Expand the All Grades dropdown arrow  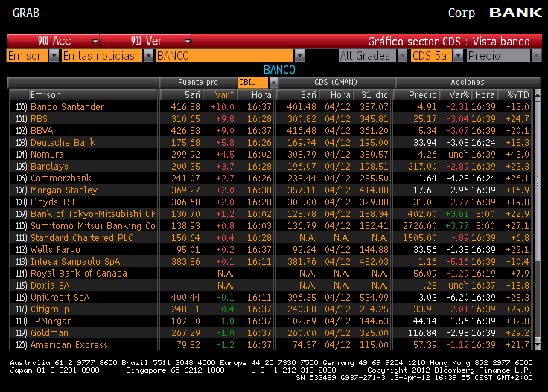(x=402, y=56)
